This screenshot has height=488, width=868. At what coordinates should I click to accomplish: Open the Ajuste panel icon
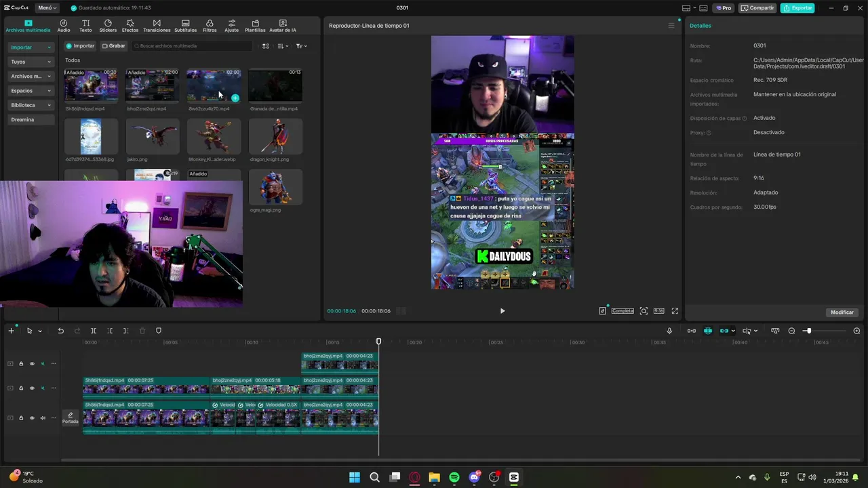click(x=232, y=26)
